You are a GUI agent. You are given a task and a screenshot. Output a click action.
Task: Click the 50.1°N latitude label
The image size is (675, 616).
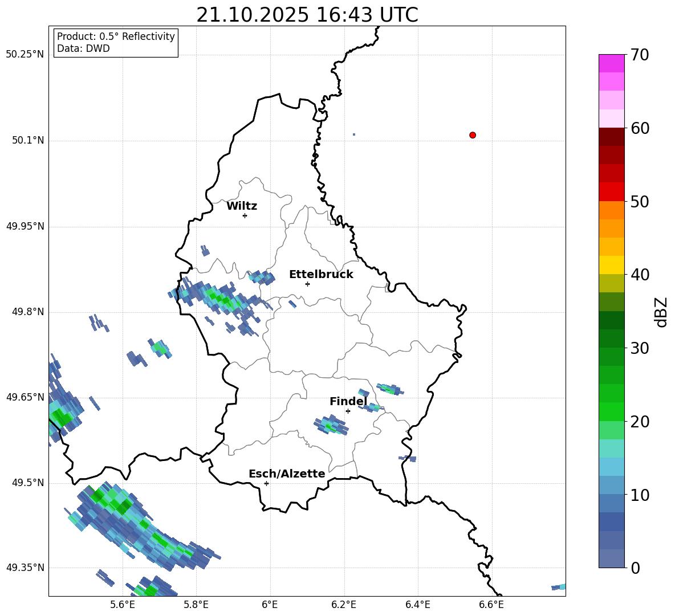(28, 140)
